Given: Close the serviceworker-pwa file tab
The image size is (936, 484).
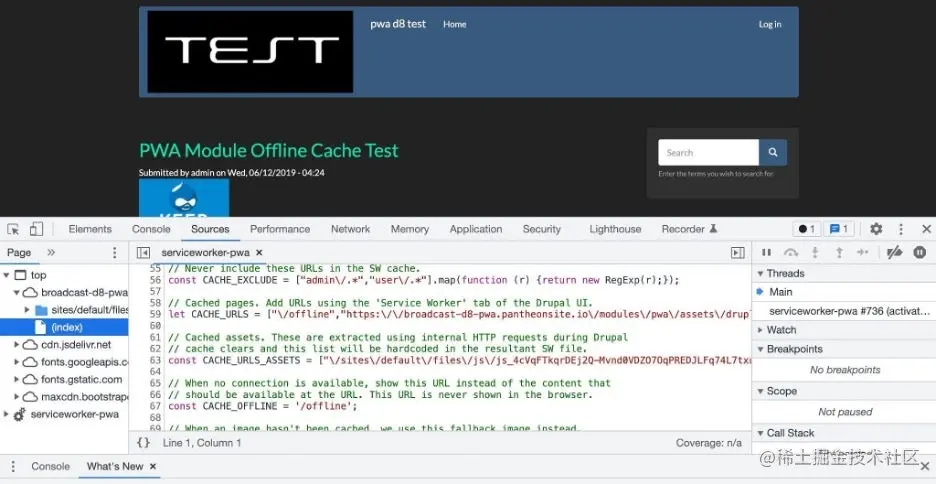Looking at the screenshot, I should 259,253.
